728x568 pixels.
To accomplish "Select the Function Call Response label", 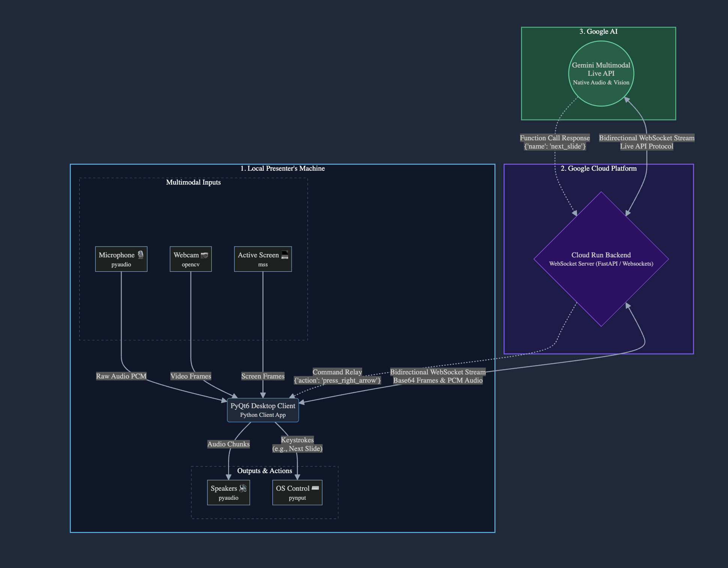I will pos(555,142).
